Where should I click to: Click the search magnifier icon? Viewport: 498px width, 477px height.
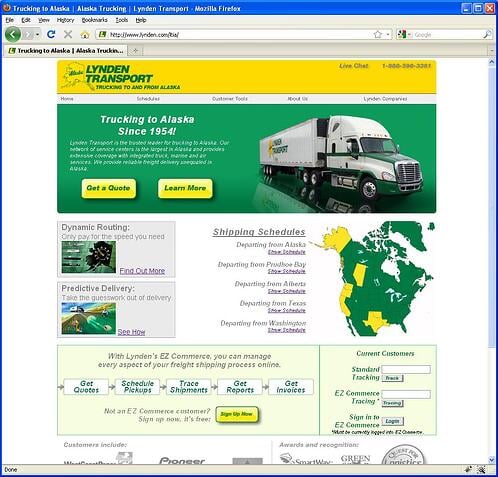[487, 34]
